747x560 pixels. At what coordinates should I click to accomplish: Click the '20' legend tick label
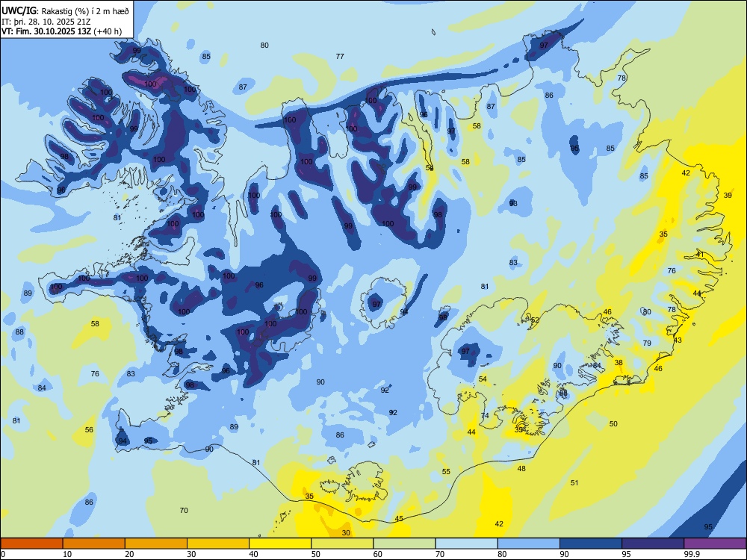pyautogui.click(x=129, y=554)
